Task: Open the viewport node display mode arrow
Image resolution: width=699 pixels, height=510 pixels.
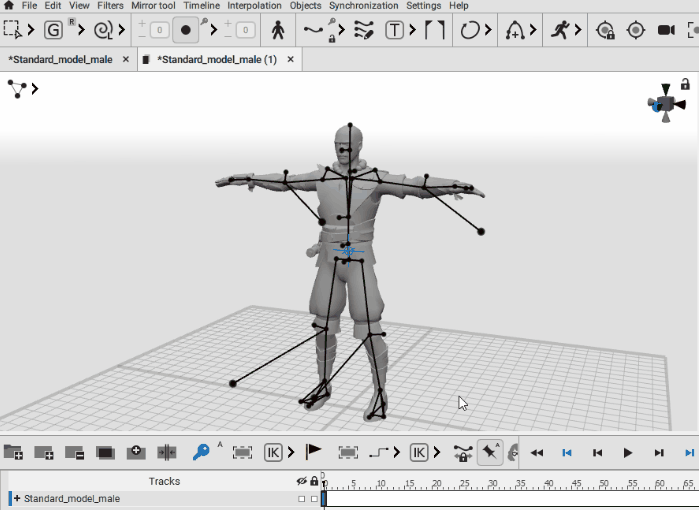Action: tap(35, 89)
